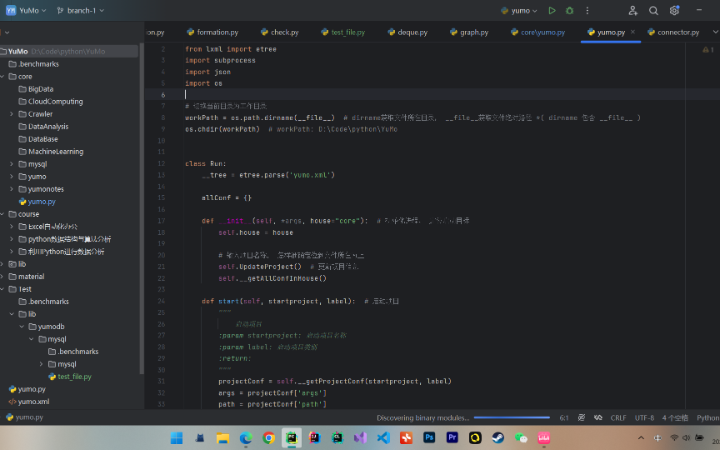Switch to the connector.py tab
The height and width of the screenshot is (450, 720).
[674, 32]
